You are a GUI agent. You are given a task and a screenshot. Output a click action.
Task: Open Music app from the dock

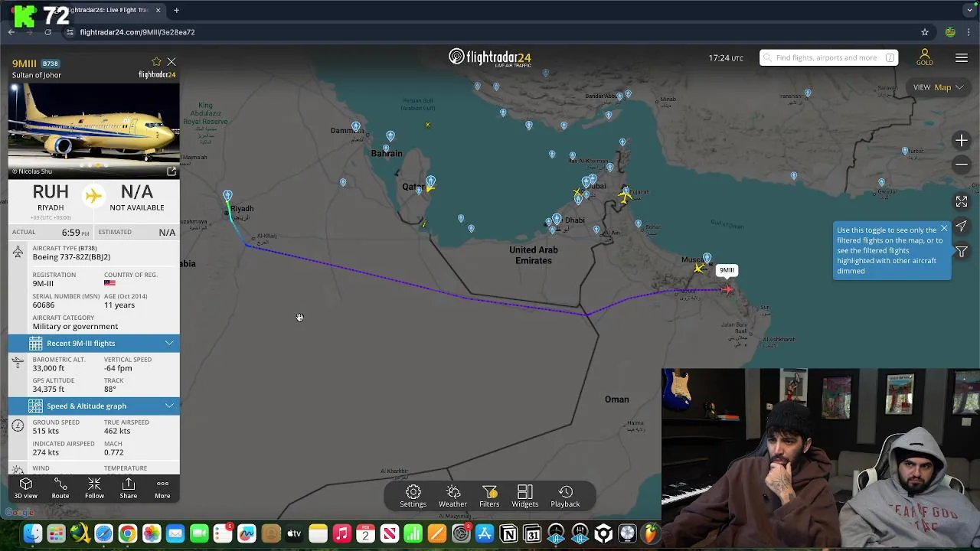click(x=341, y=533)
